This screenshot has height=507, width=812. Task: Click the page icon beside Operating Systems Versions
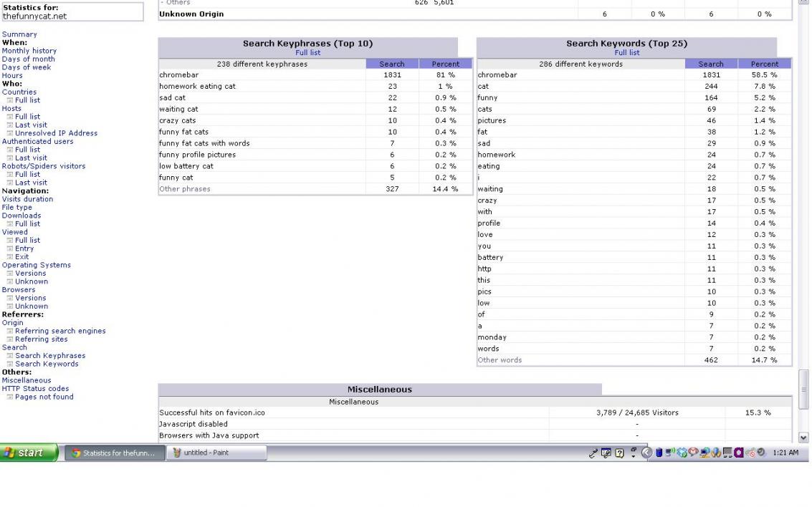point(10,274)
